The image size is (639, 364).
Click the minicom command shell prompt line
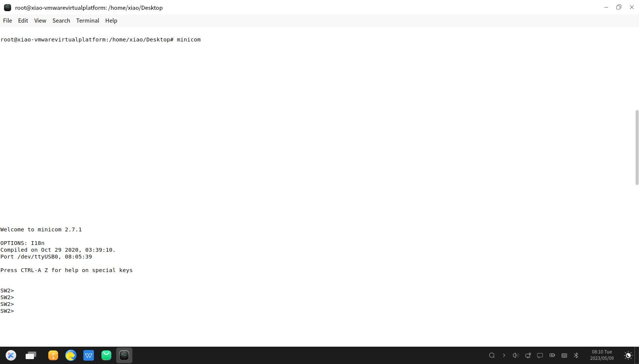pyautogui.click(x=101, y=40)
